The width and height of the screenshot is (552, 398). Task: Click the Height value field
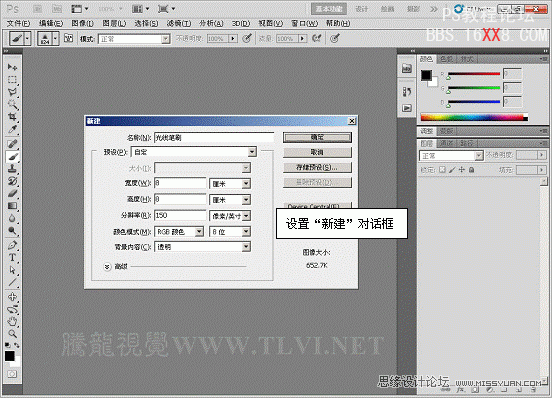180,200
